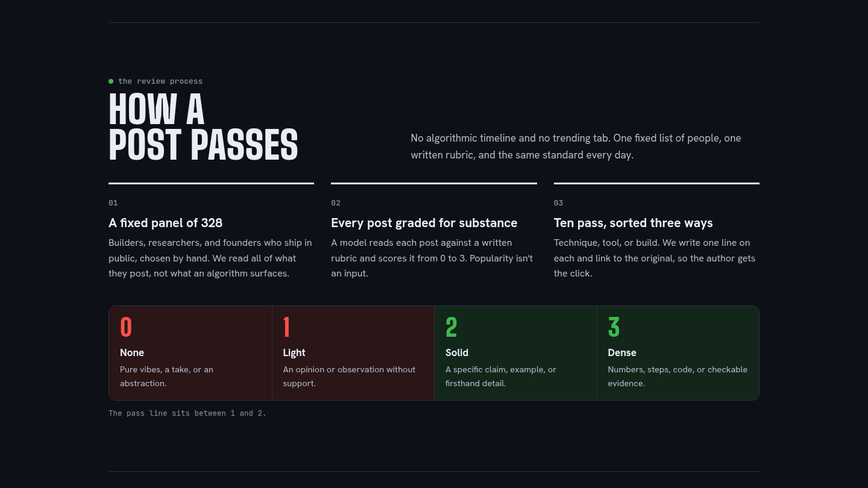Select the red score number 0

[126, 327]
